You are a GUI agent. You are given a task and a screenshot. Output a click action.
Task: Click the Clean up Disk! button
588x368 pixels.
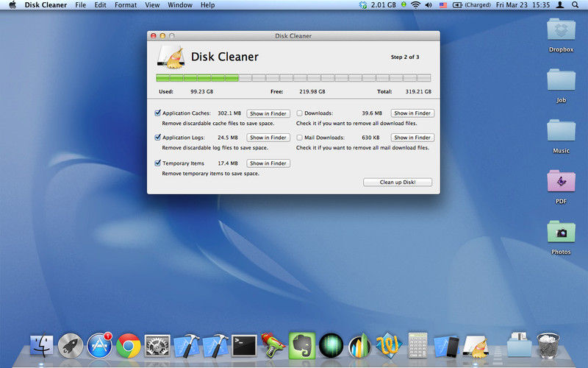click(398, 182)
